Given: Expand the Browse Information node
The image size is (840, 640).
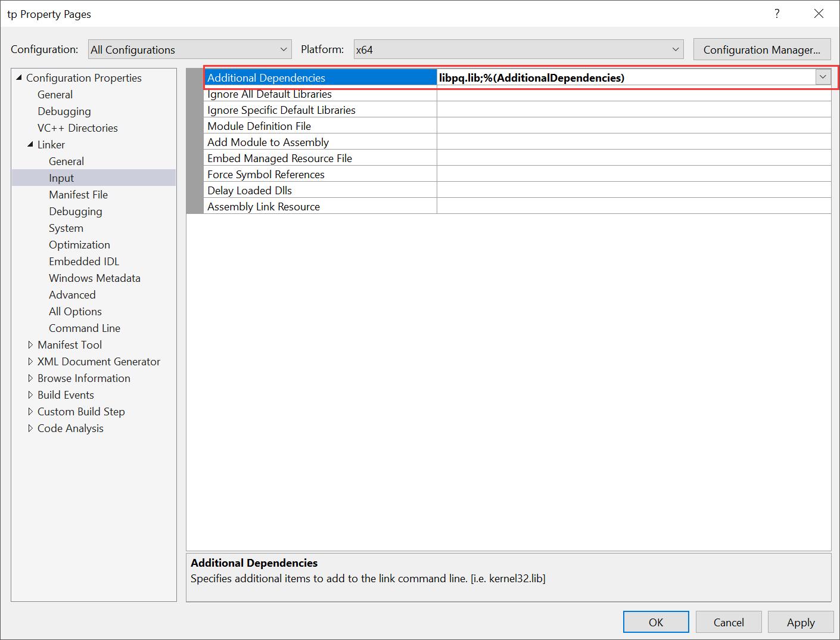Looking at the screenshot, I should (x=32, y=378).
